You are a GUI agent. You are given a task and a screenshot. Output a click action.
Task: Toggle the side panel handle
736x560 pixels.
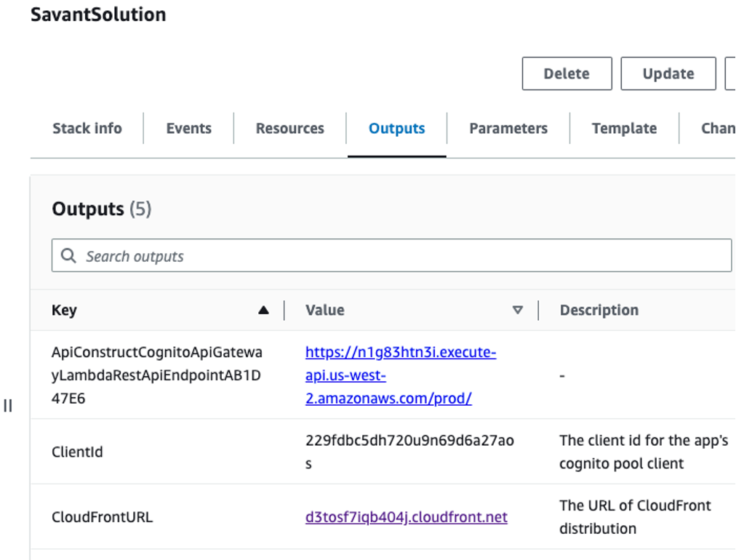click(x=7, y=406)
